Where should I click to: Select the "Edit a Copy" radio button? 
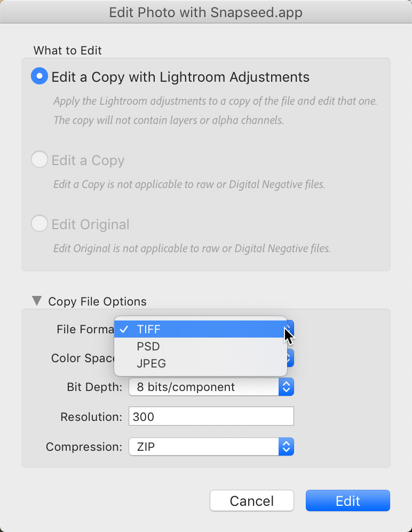click(39, 160)
